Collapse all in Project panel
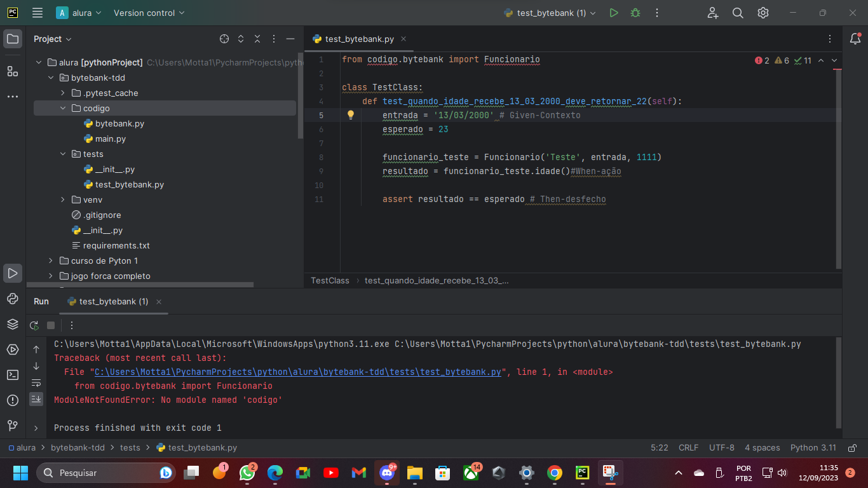 [257, 39]
